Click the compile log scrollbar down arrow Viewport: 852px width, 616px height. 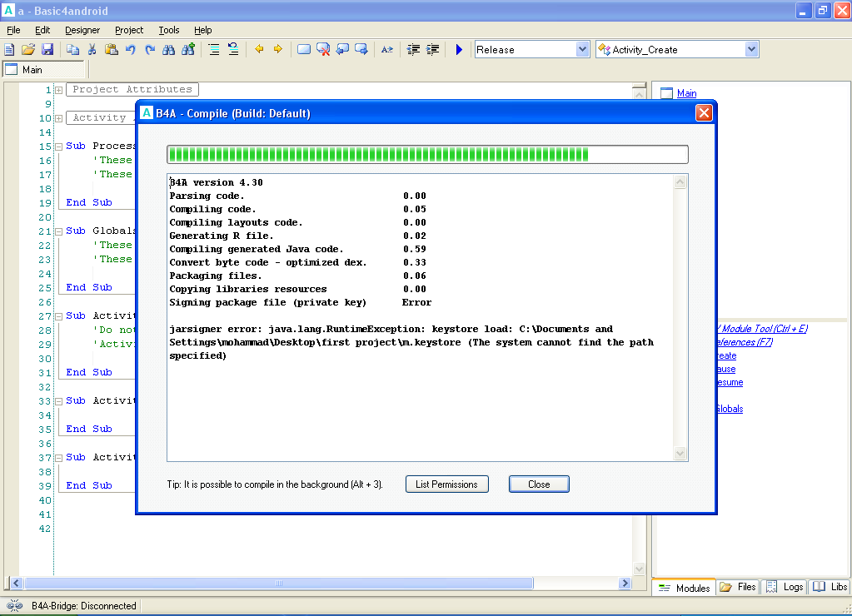[x=680, y=454]
